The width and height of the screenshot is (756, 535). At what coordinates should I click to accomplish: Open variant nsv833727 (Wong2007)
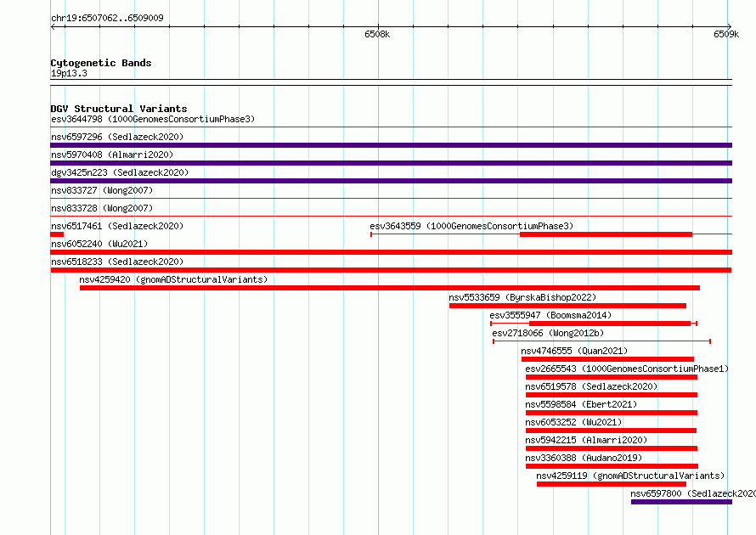click(102, 190)
